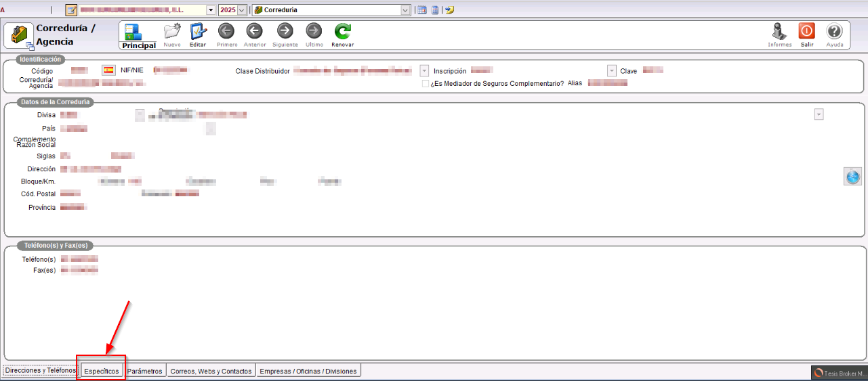Click the Spanish flag NIF/NIE icon
The height and width of the screenshot is (381, 868).
(108, 70)
